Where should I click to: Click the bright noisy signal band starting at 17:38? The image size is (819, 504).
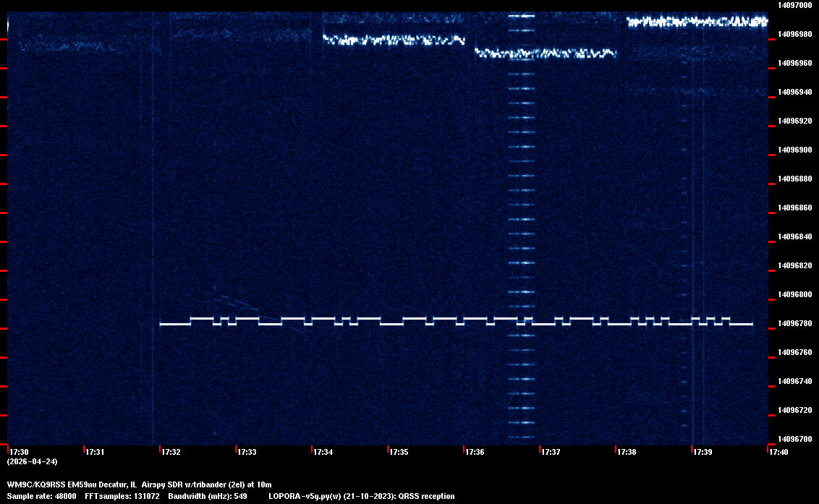696,22
